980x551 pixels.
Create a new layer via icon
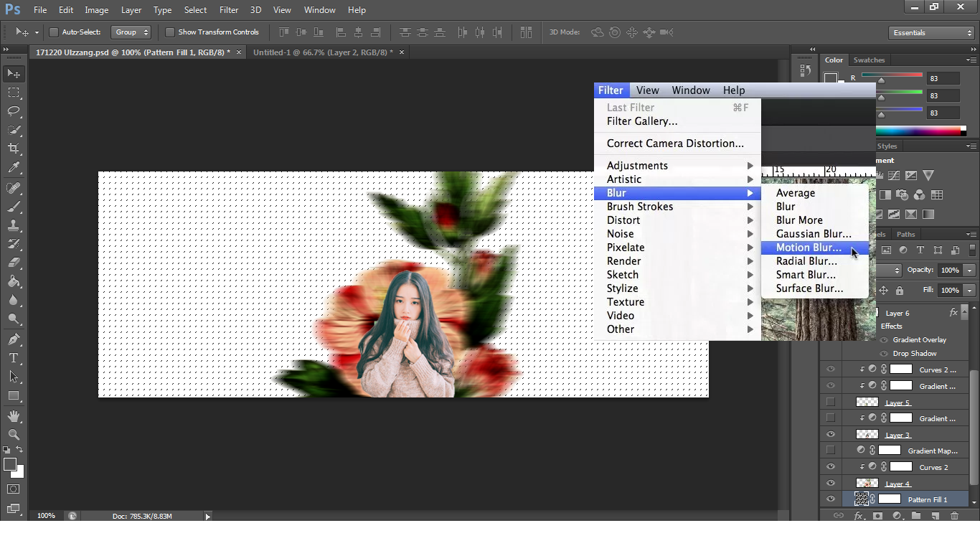[936, 516]
